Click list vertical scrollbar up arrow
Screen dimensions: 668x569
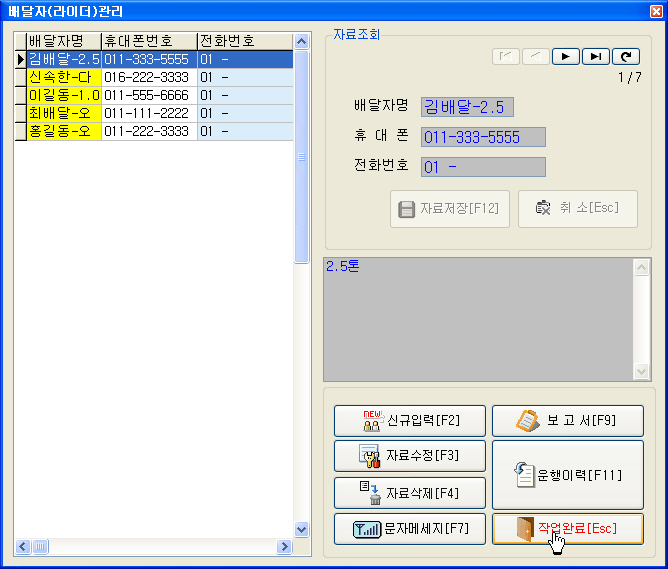[x=301, y=41]
